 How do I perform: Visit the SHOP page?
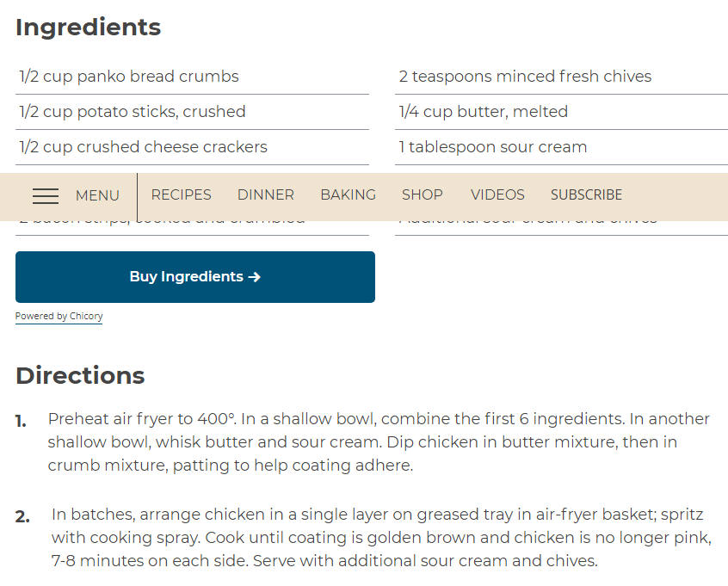[x=422, y=194]
